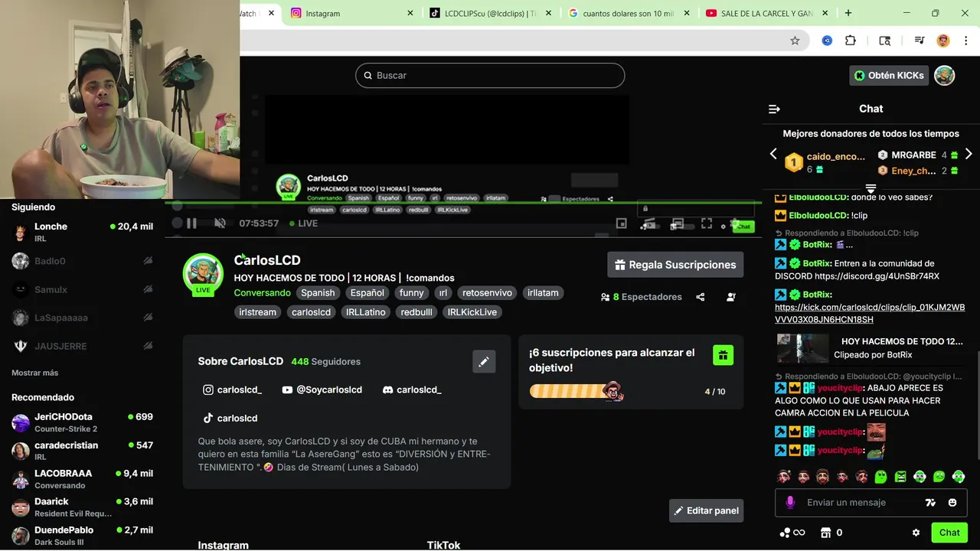Pause the live stream playback

[x=191, y=223]
